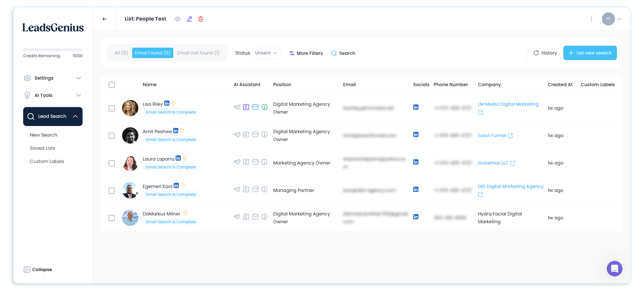Expand the dropdown arrow next to avatar
This screenshot has width=644, height=299.
coord(620,19)
